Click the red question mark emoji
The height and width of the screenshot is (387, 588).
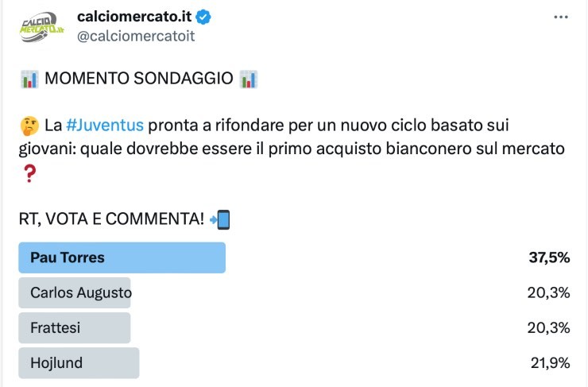(x=29, y=173)
